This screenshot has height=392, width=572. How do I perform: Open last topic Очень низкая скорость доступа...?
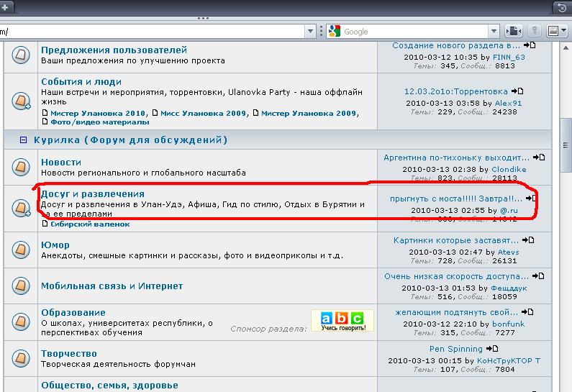pos(456,276)
